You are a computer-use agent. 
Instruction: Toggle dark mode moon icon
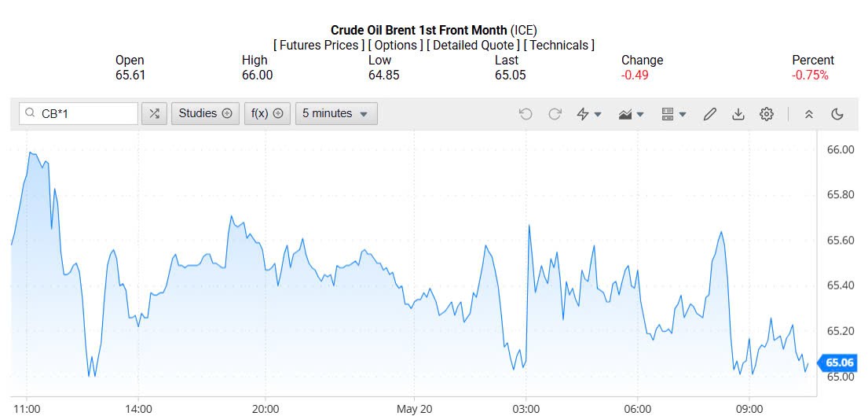tap(837, 114)
